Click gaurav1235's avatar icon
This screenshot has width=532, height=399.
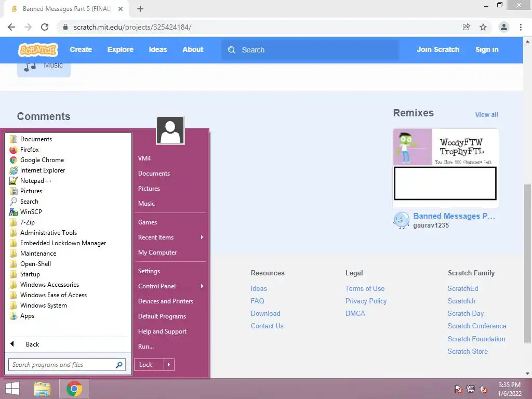coord(402,220)
